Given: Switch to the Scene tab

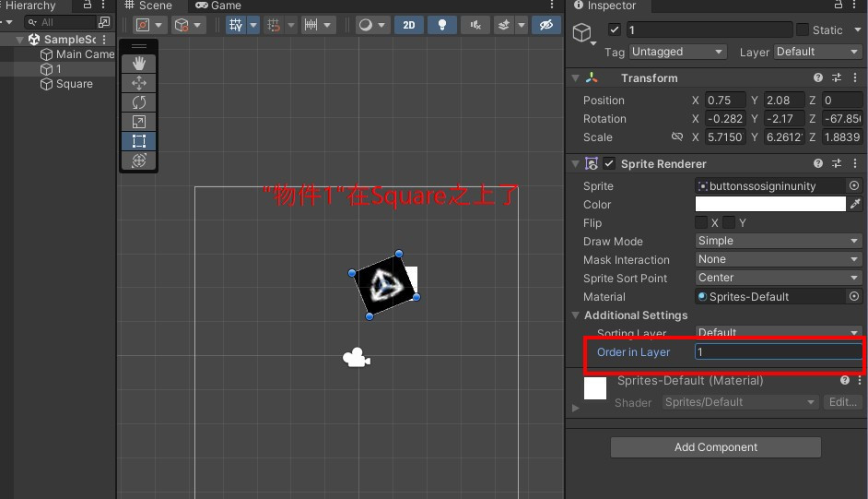Looking at the screenshot, I should pos(147,6).
